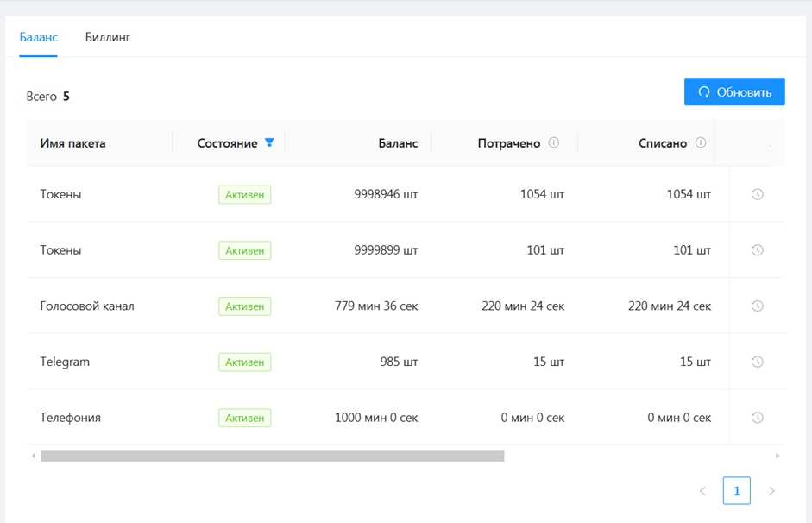Switch to the Биллинг tab

(108, 37)
